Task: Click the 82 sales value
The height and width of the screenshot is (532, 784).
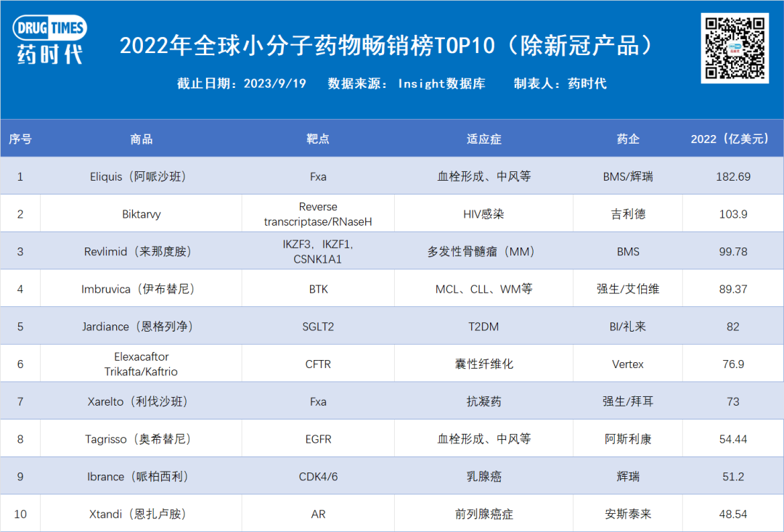Action: (x=733, y=327)
